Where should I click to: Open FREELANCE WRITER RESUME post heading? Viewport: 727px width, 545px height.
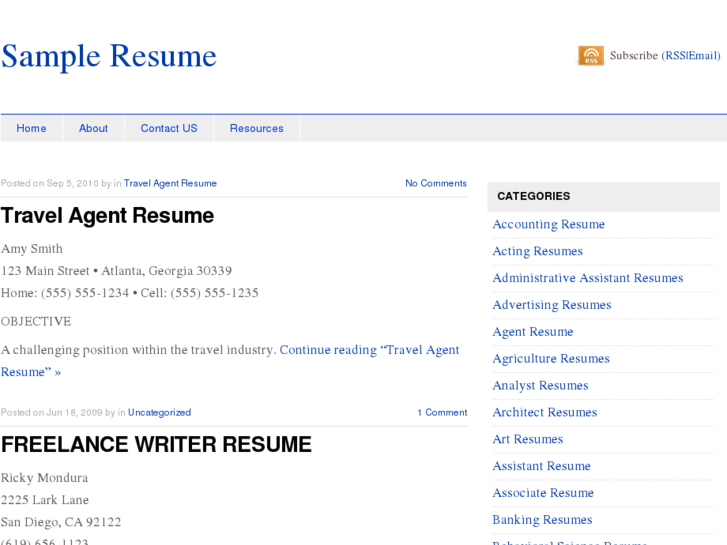coord(156,444)
